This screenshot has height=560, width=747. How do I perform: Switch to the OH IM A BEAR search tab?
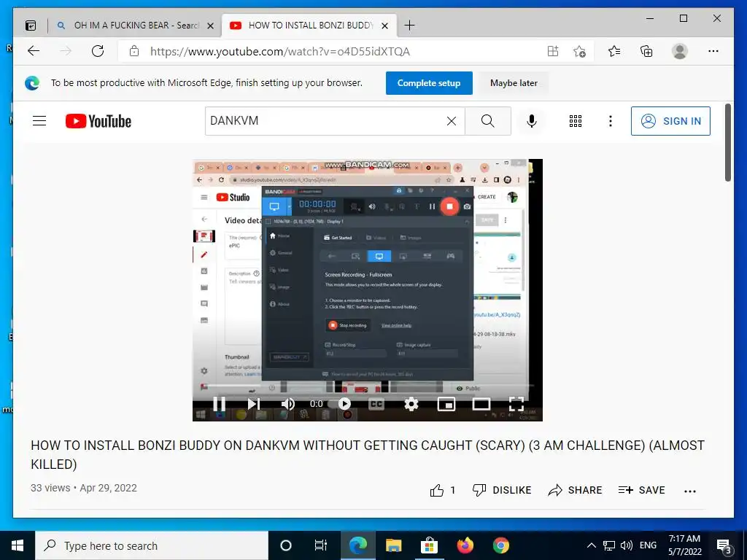tap(134, 26)
